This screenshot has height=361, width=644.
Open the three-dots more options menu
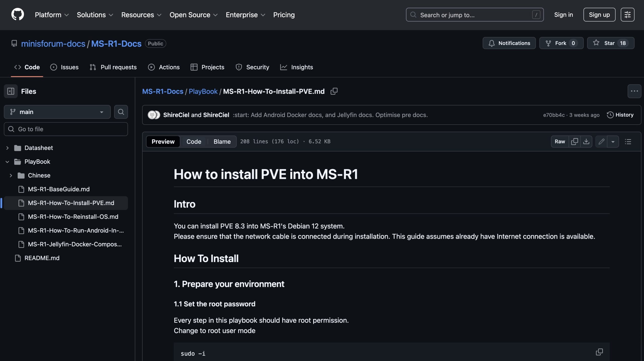pyautogui.click(x=634, y=91)
